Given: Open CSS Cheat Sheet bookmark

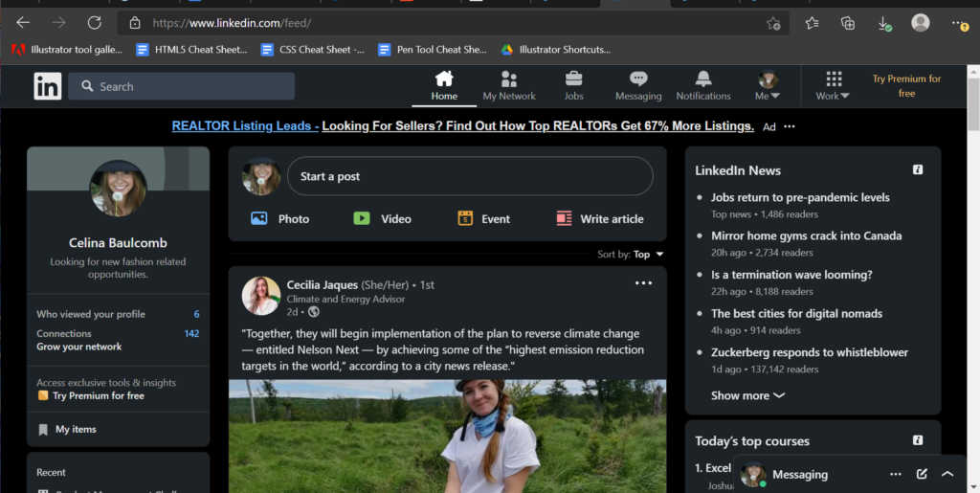Looking at the screenshot, I should pyautogui.click(x=313, y=50).
